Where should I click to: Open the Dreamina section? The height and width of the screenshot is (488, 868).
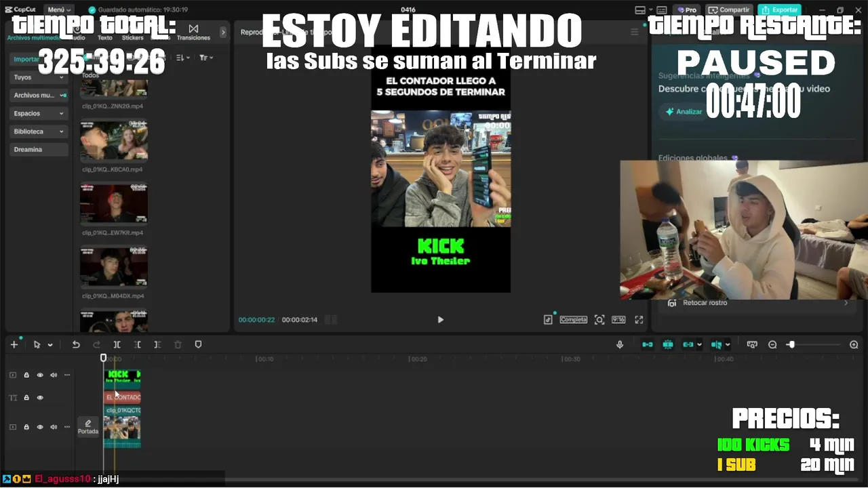click(x=39, y=149)
